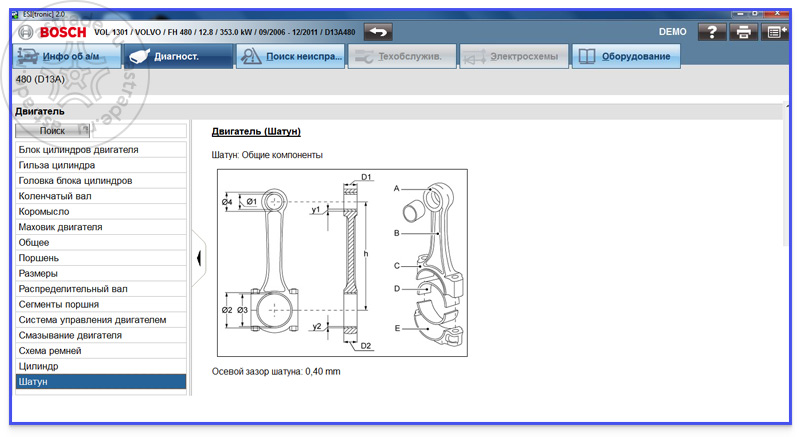799x437 pixels.
Task: Open the menu list icon beside print
Action: [775, 32]
